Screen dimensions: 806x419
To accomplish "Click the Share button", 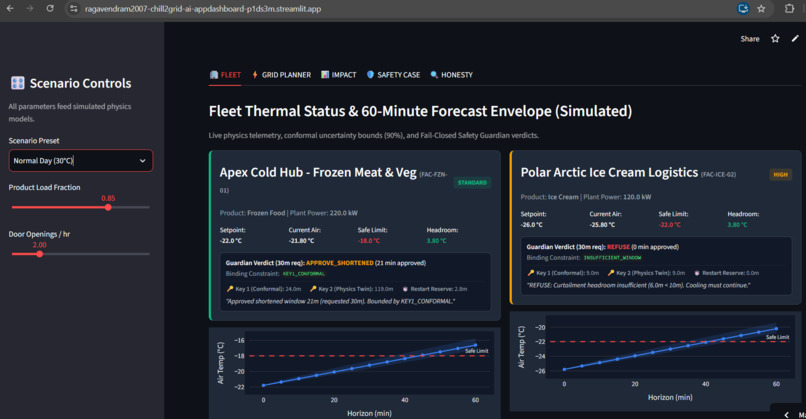I will click(749, 39).
